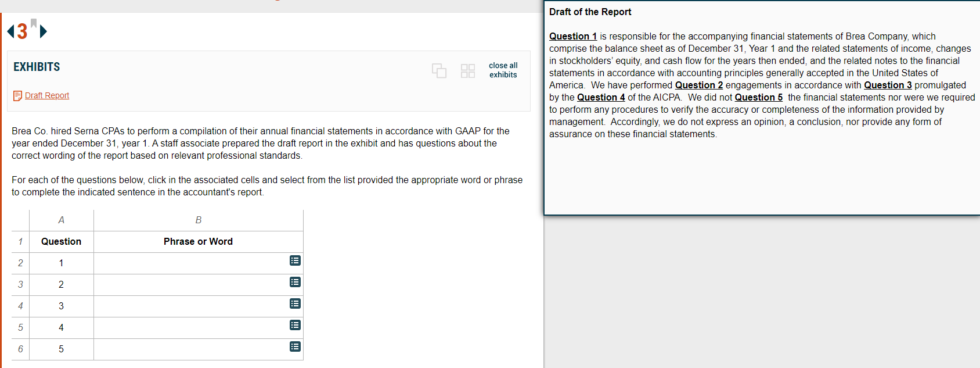980x368 pixels.
Task: Open the phrase dropdown for Question 3
Action: click(x=295, y=304)
